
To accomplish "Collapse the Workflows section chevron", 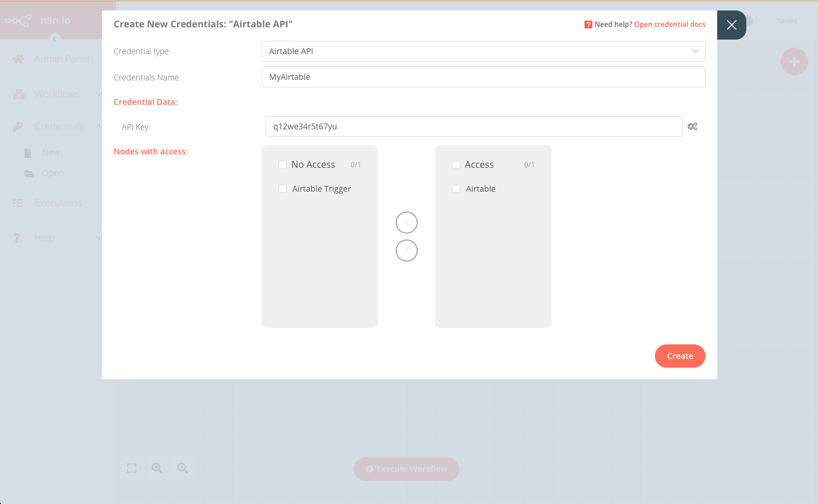I will [x=99, y=93].
